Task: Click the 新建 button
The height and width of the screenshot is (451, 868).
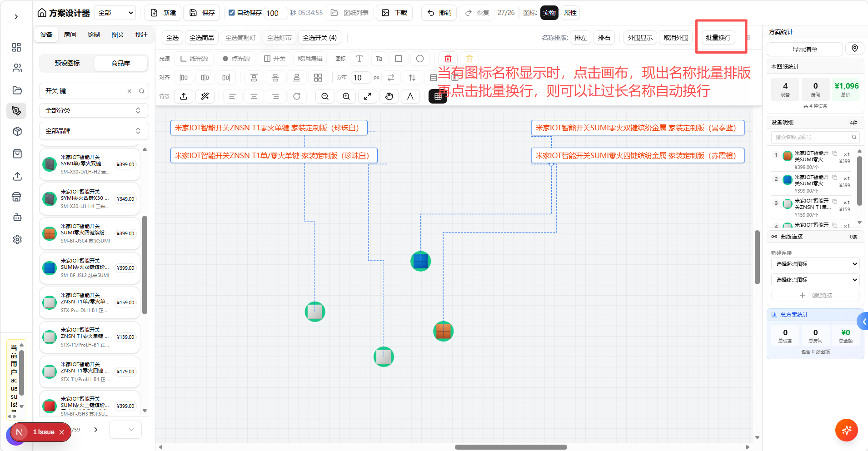Action: pyautogui.click(x=163, y=13)
